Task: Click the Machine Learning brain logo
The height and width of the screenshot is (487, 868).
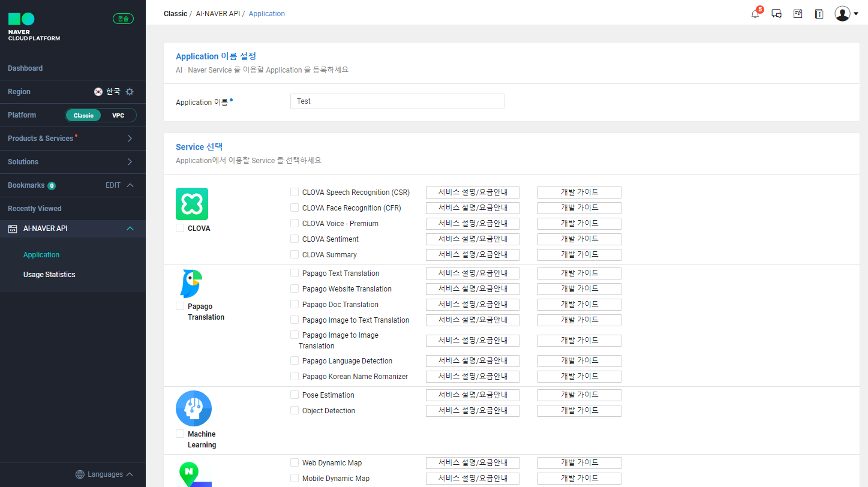Action: [x=194, y=408]
